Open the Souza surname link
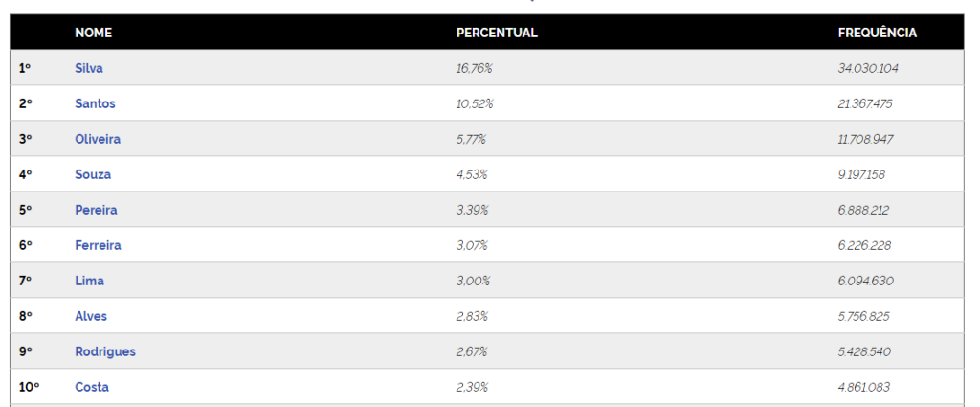 93,174
